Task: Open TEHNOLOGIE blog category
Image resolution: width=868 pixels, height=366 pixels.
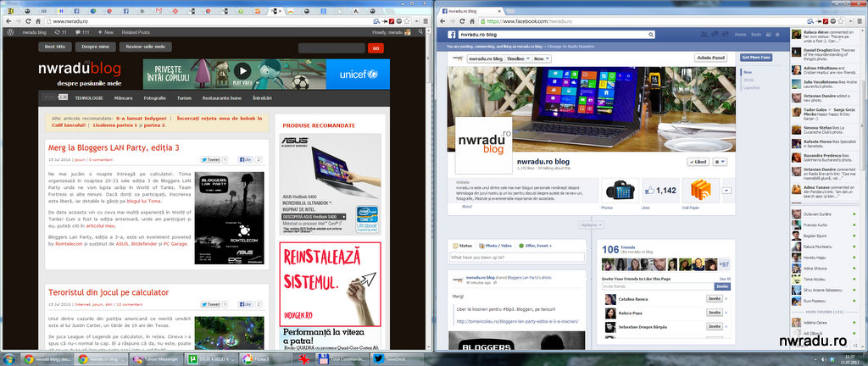Action: pos(89,98)
